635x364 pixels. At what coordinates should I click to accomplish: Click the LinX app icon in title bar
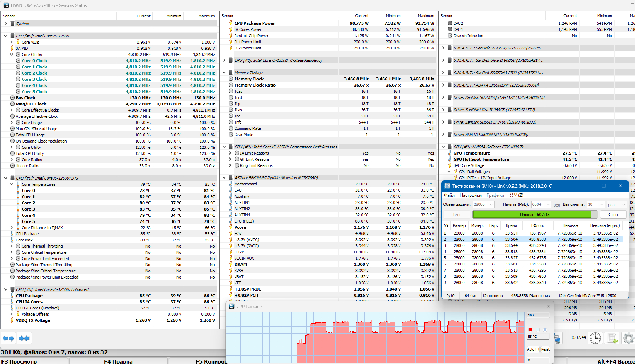(446, 186)
